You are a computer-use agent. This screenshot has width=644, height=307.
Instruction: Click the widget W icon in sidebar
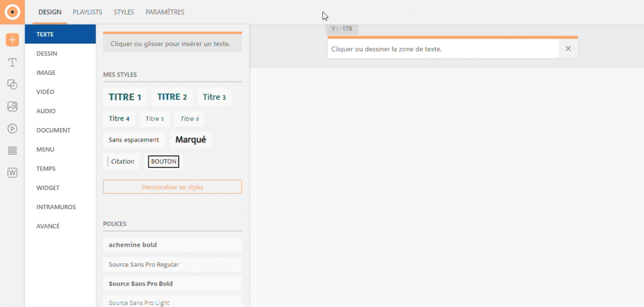[12, 173]
